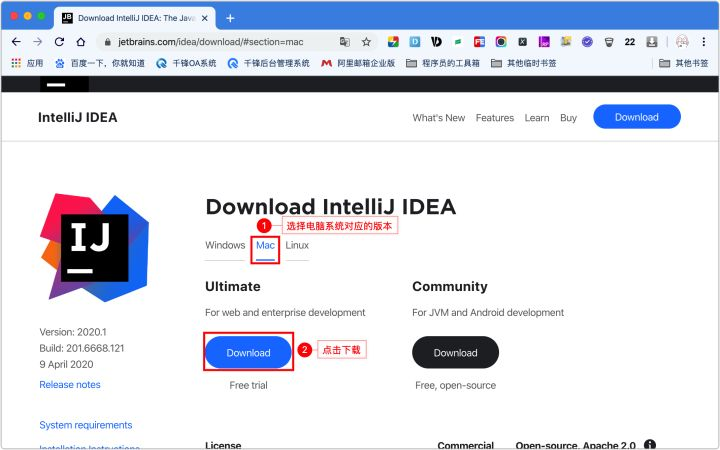Open Chrome three-dot menu

coord(703,42)
